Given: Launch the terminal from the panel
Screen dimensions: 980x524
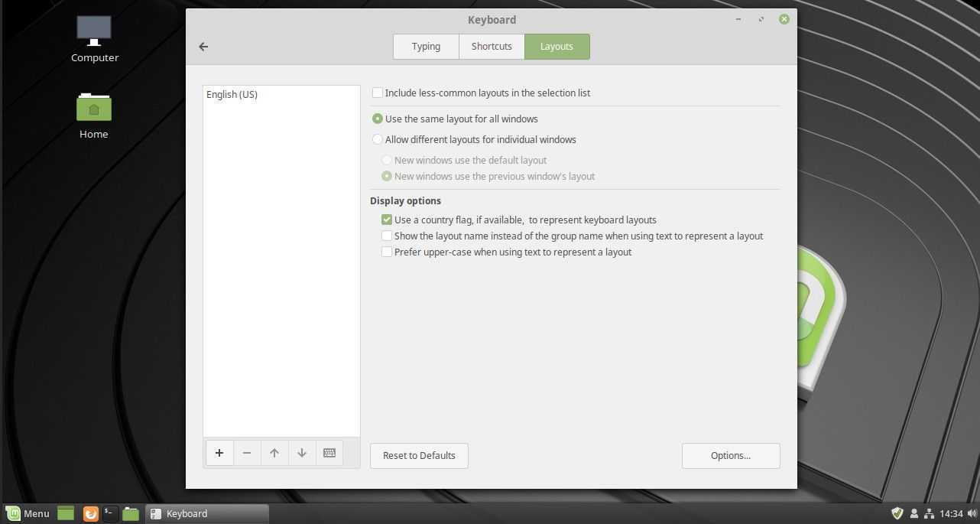Looking at the screenshot, I should coord(110,513).
